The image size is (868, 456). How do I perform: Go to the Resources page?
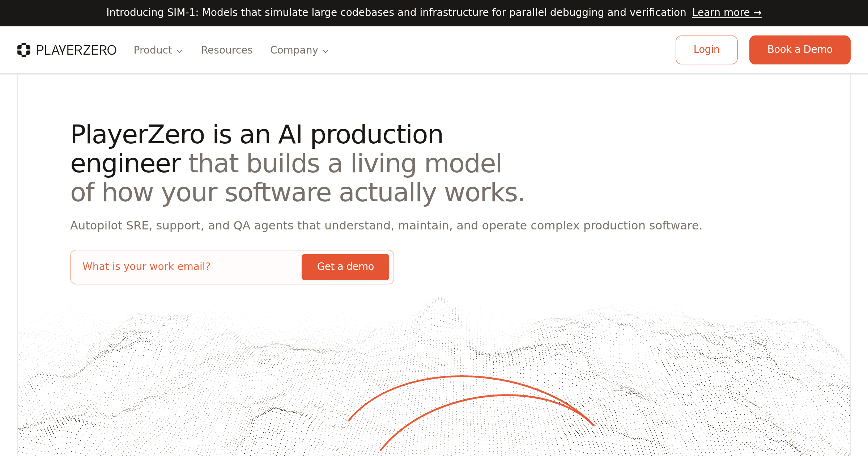coord(227,50)
